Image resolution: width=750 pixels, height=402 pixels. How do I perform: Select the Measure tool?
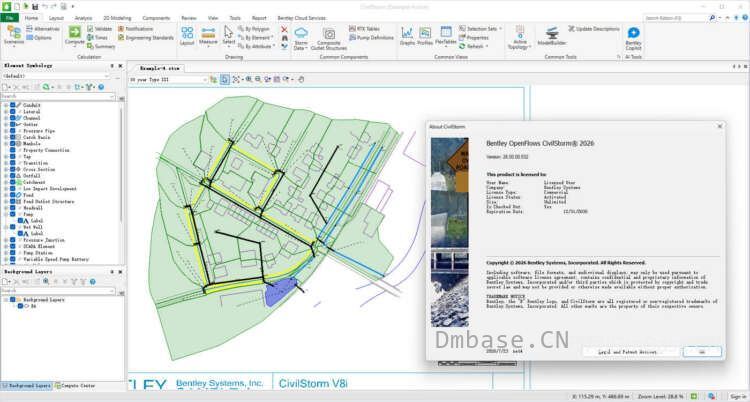(x=208, y=35)
